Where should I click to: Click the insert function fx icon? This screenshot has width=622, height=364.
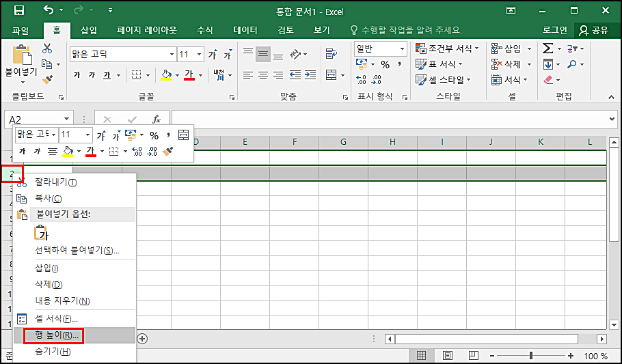click(x=157, y=120)
